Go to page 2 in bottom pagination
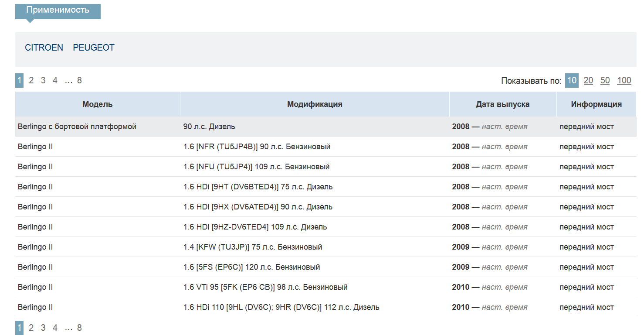644x336 pixels. point(31,328)
